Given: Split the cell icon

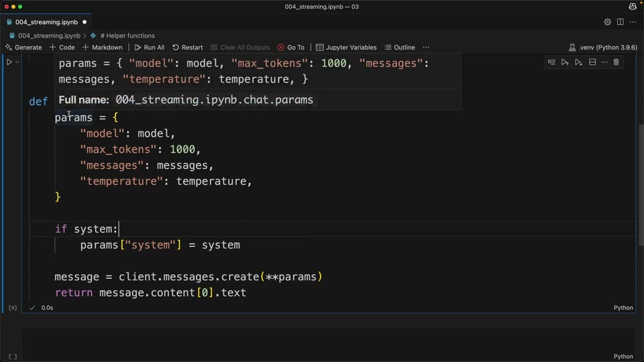Looking at the screenshot, I should [592, 62].
